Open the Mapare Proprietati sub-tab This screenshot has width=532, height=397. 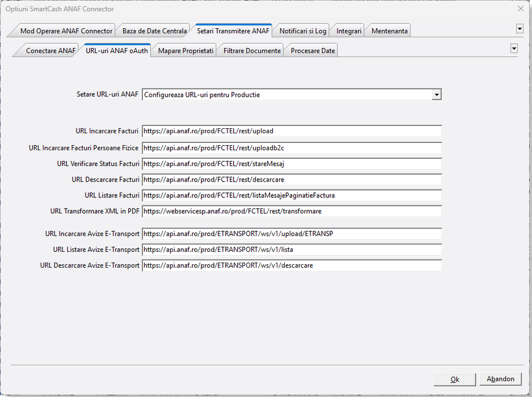185,50
